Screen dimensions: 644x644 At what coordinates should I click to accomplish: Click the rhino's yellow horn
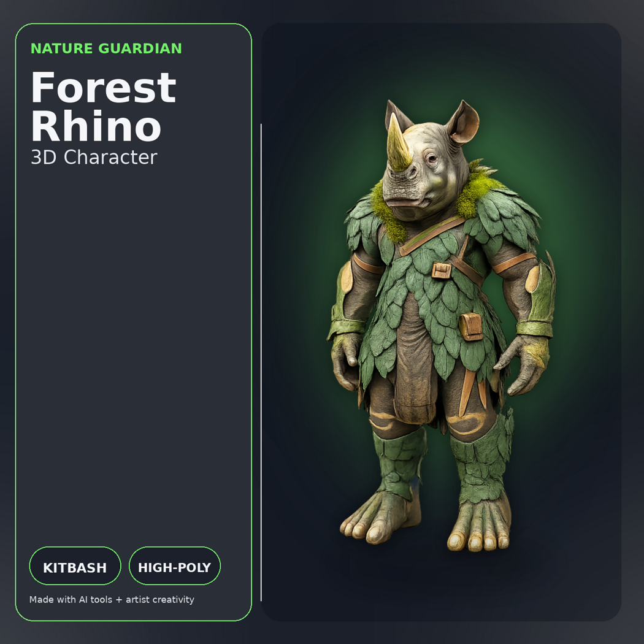tap(397, 142)
